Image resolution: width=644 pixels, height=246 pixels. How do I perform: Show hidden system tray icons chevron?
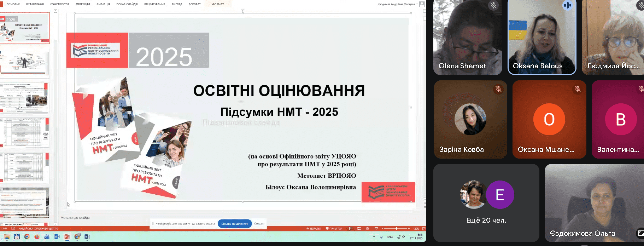click(x=374, y=237)
